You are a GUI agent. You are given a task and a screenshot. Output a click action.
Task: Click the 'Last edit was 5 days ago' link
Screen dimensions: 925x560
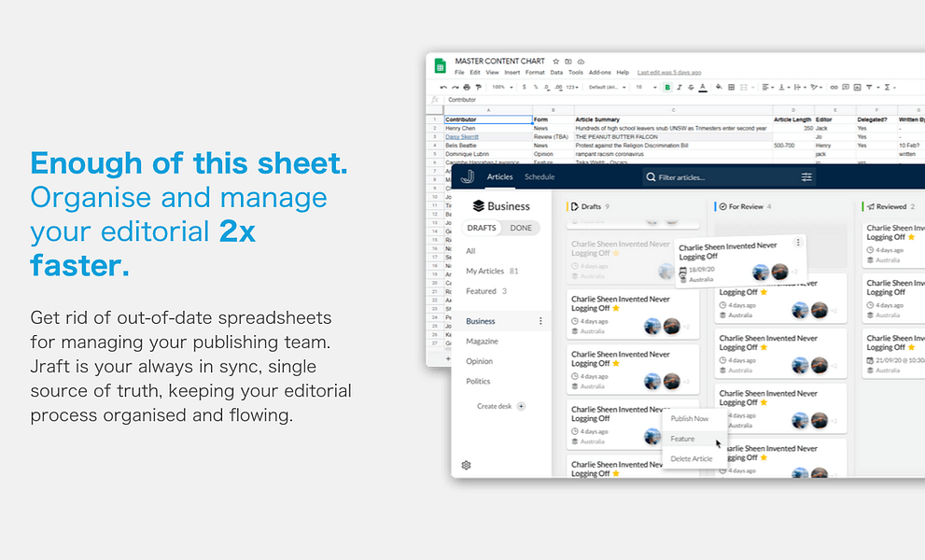coord(669,73)
